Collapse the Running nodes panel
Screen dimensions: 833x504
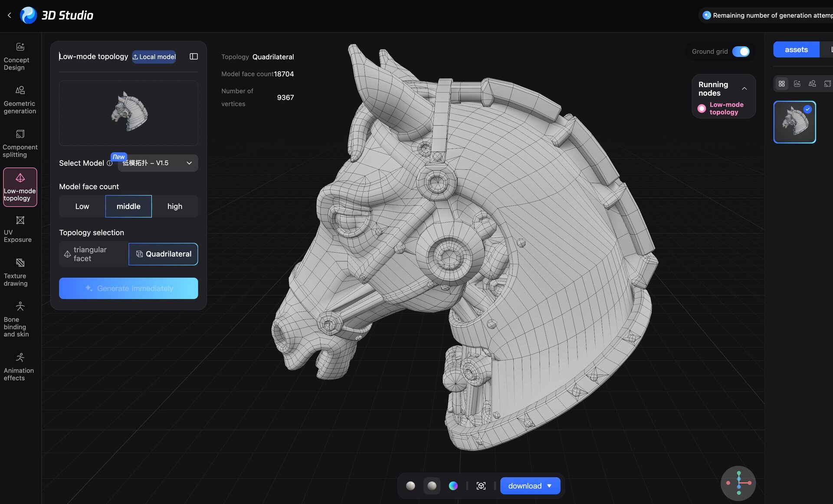click(x=744, y=88)
